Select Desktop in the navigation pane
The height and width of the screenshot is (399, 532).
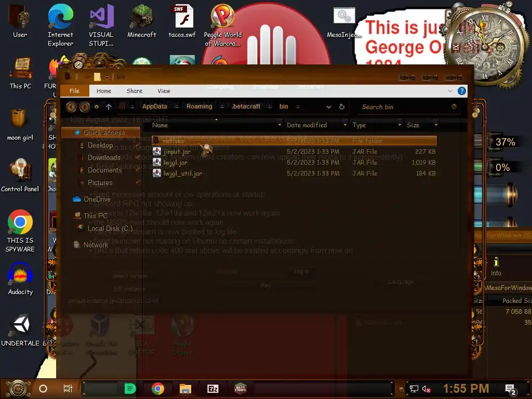pos(100,145)
